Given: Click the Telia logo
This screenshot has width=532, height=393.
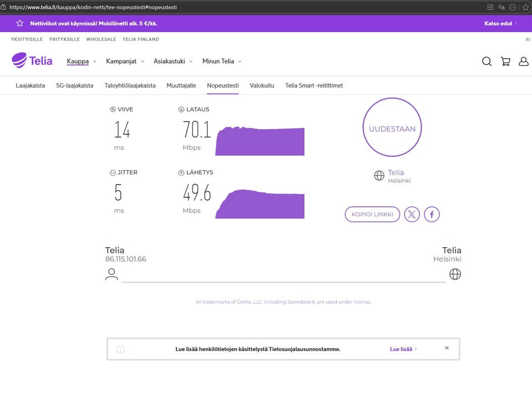Looking at the screenshot, I should (x=32, y=60).
